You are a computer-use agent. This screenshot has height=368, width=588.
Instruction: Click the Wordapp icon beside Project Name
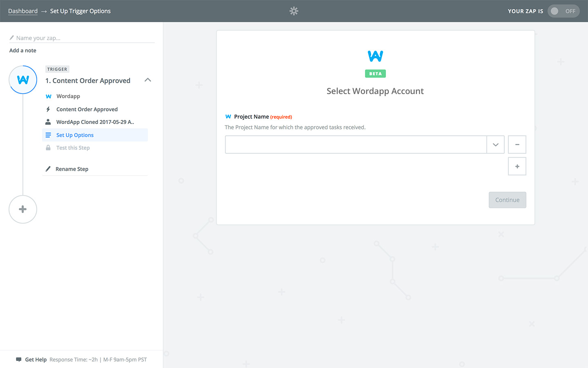228,117
